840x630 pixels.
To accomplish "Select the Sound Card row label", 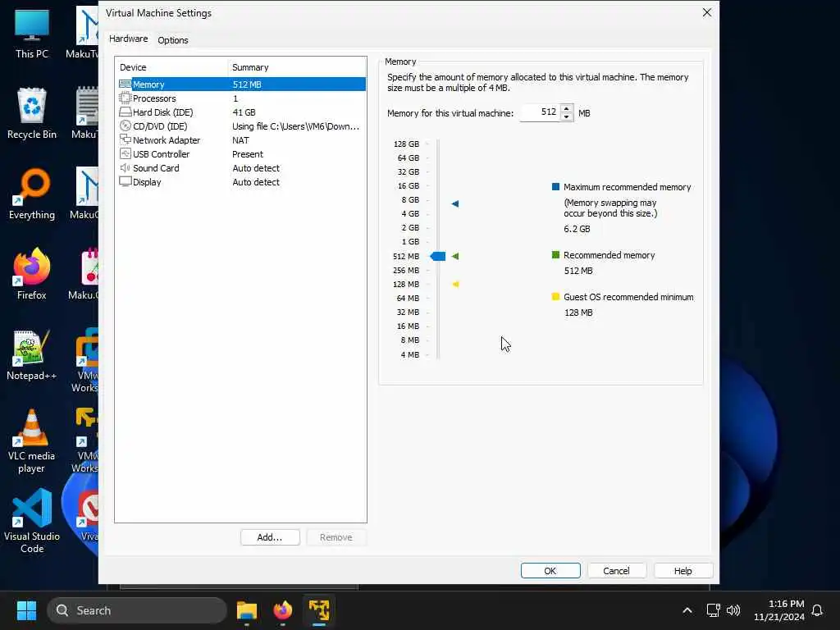I will [156, 167].
